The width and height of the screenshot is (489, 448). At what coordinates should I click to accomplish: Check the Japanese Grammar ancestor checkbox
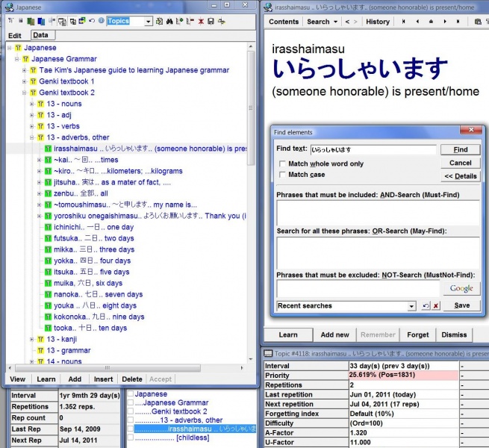[x=131, y=402]
